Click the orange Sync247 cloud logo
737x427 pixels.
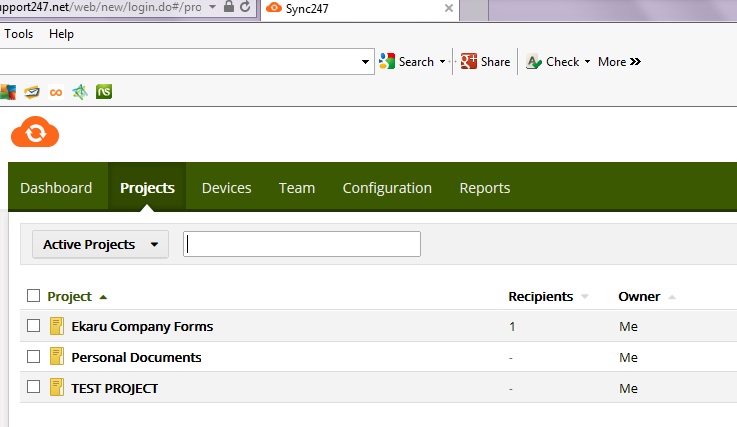[x=35, y=132]
